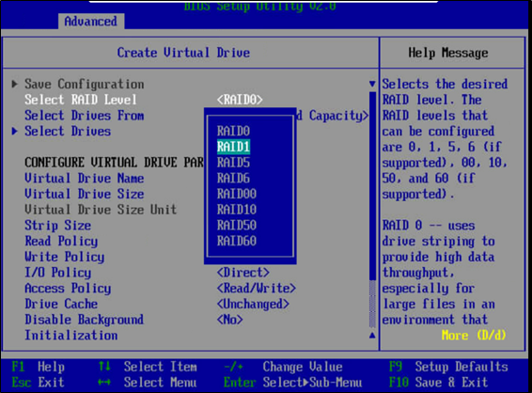Choose RAID1 in the popup list
532x393 pixels.
[233, 147]
